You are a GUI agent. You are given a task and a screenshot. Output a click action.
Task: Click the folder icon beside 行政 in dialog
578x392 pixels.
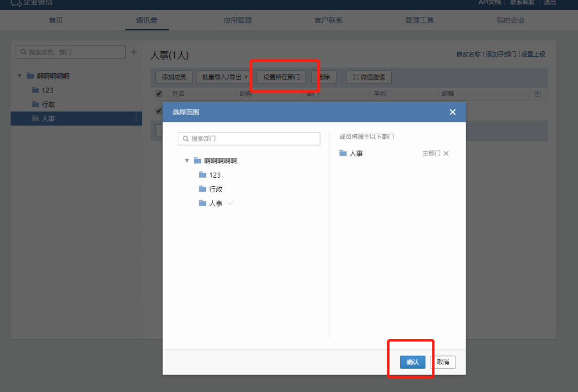pos(203,188)
